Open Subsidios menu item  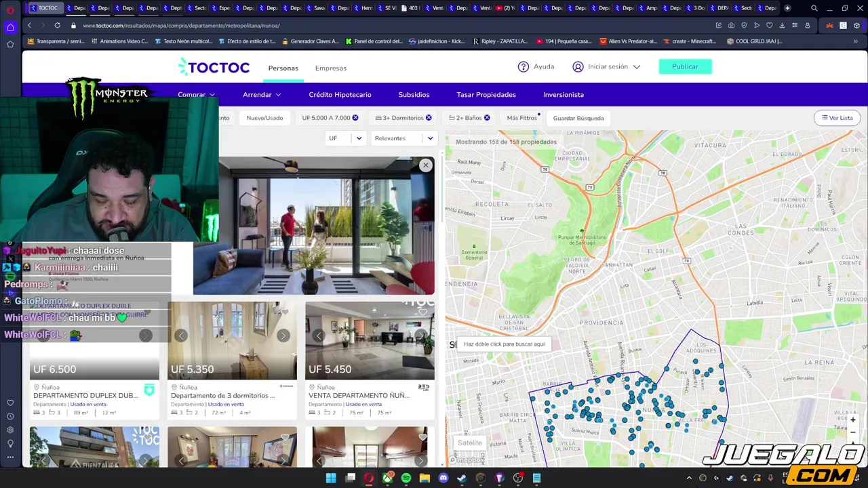(x=414, y=95)
